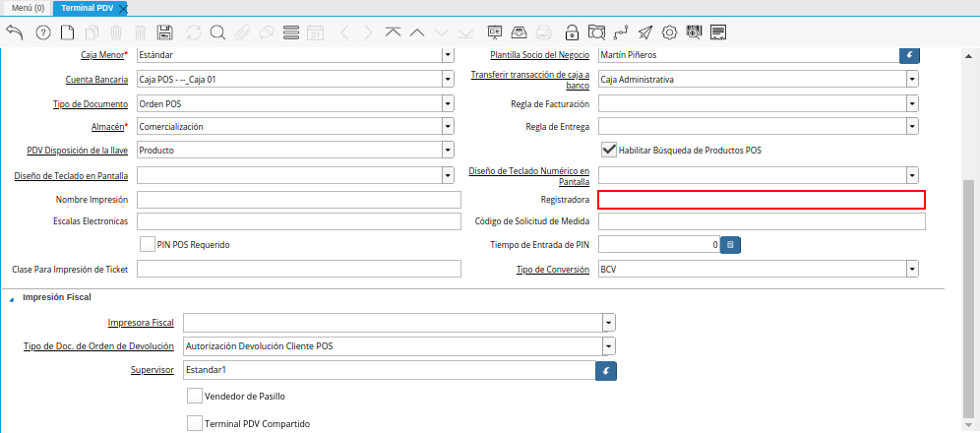Open Tipo de Doc. de Orden de Devolución dropdown
Image resolution: width=980 pixels, height=433 pixels.
click(x=609, y=346)
